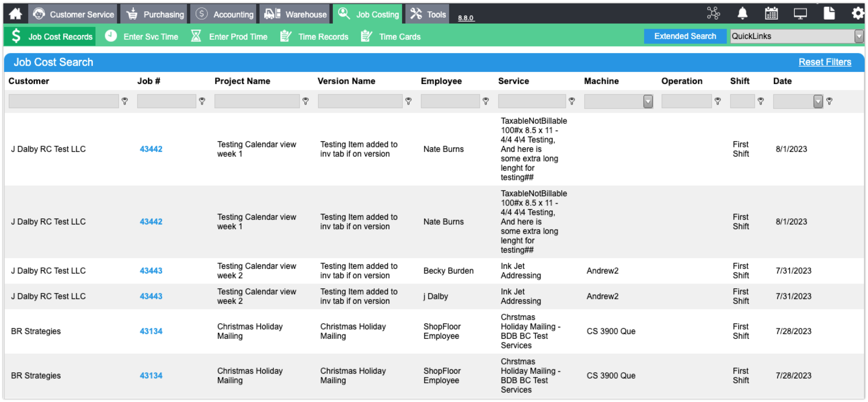Select Job Cost Records submenu

click(50, 36)
